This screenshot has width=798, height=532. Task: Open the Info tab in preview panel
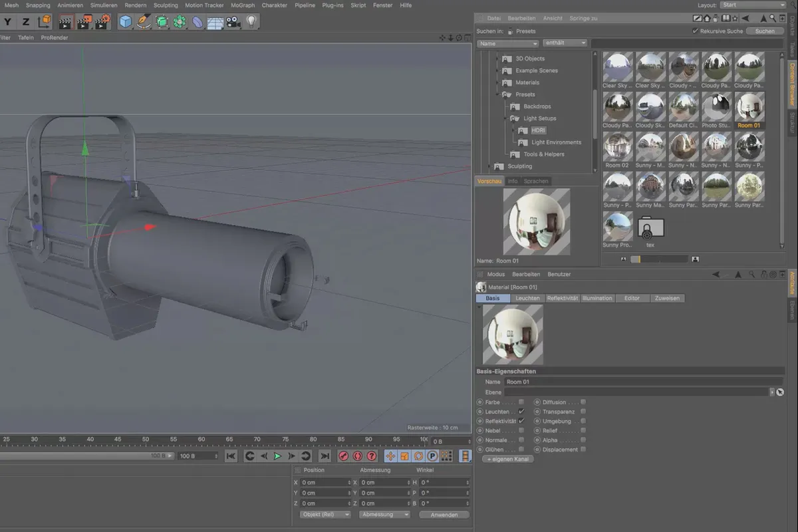point(513,181)
